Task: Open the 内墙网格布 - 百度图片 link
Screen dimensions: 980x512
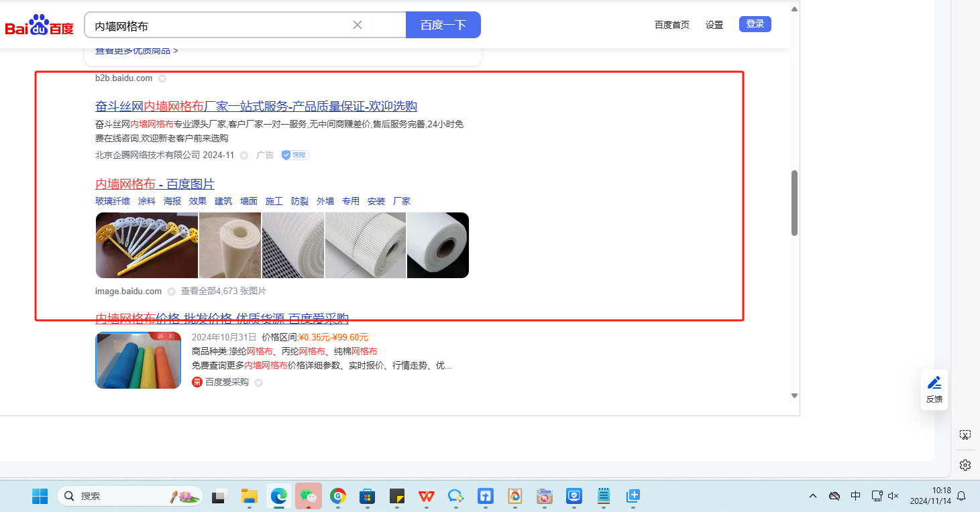Action: tap(155, 184)
